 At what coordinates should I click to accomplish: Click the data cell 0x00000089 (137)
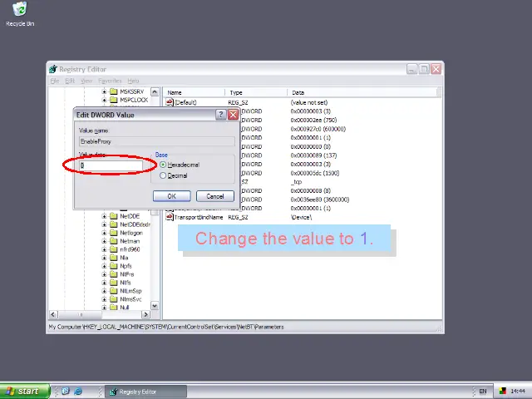(313, 155)
